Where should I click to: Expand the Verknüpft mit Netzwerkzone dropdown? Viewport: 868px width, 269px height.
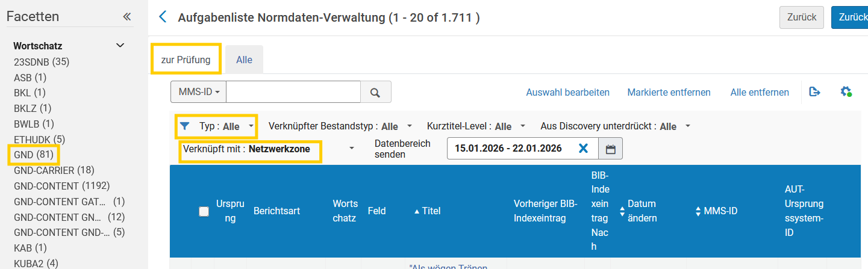(351, 149)
